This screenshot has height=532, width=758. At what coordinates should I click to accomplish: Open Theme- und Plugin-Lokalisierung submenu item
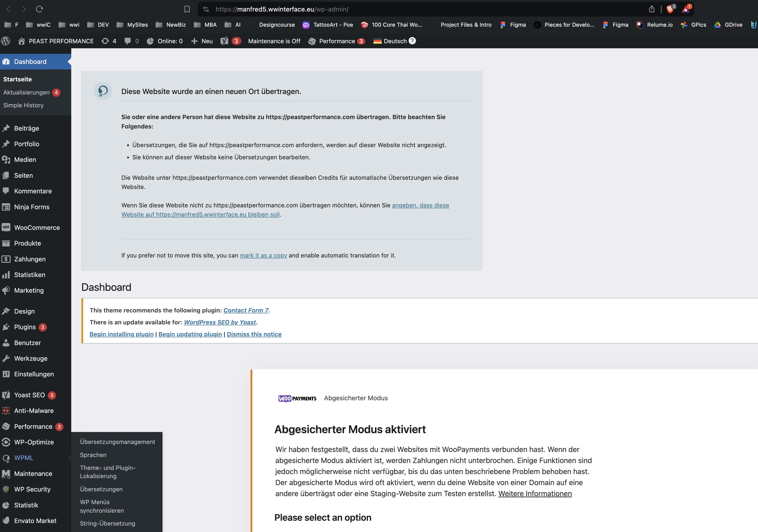coord(108,472)
